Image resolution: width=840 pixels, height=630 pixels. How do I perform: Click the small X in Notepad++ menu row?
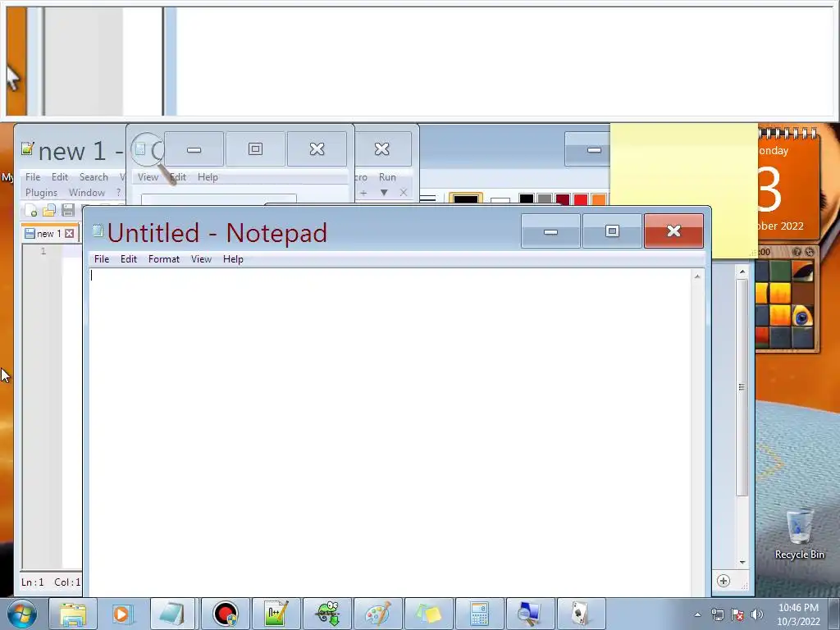coord(404,192)
